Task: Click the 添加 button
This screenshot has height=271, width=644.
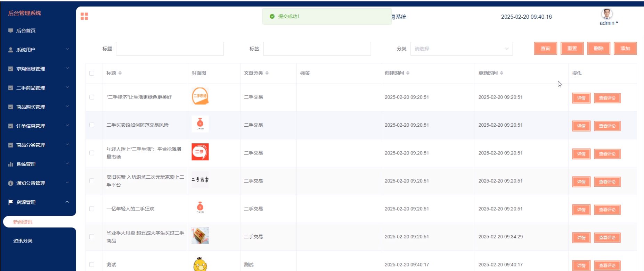Action: [625, 49]
